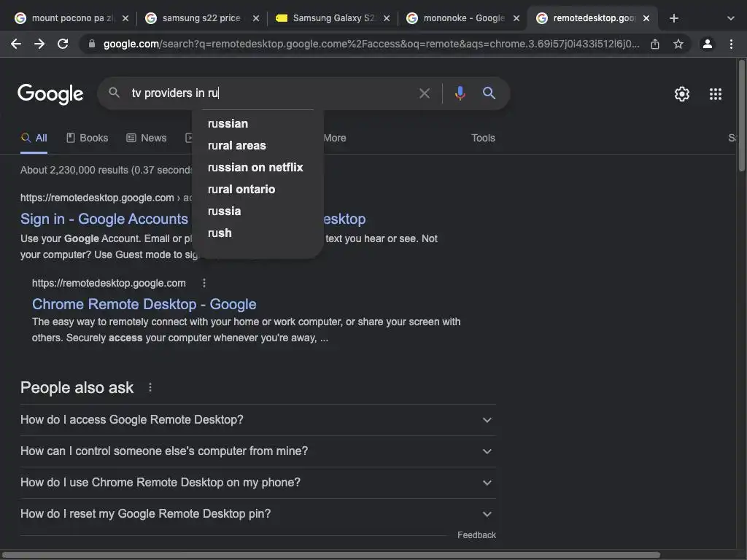
Task: Close the mononoke Google tab
Action: point(516,18)
